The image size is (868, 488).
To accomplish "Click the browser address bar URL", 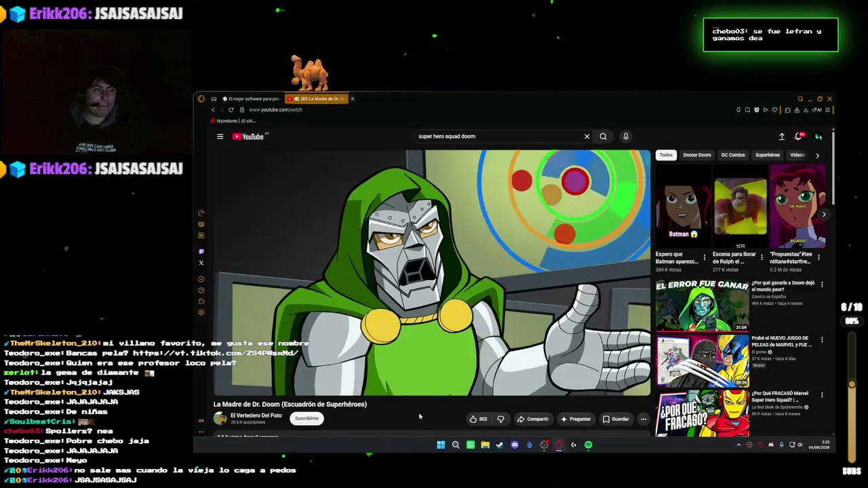I will 275,110.
